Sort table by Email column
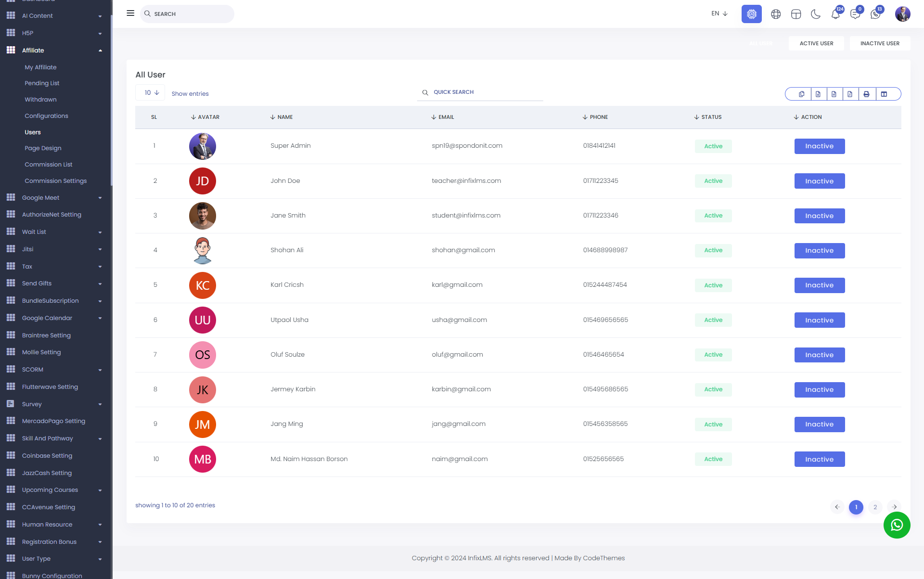Image resolution: width=924 pixels, height=579 pixels. click(x=443, y=117)
